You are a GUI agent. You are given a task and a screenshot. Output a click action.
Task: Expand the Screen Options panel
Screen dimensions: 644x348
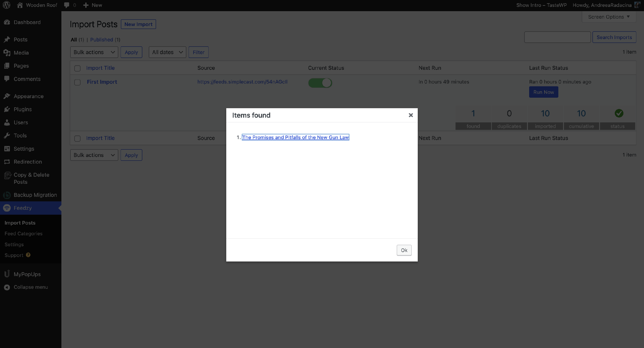coord(609,17)
